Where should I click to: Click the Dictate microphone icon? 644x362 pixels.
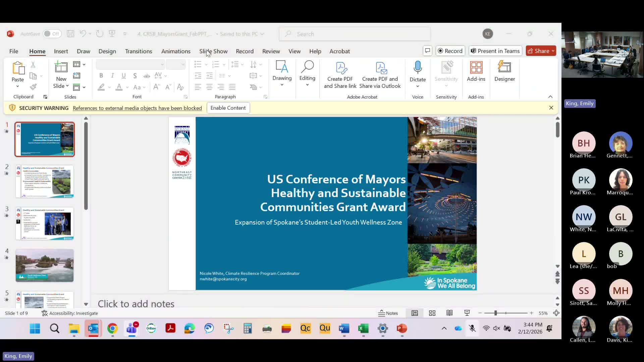418,67
